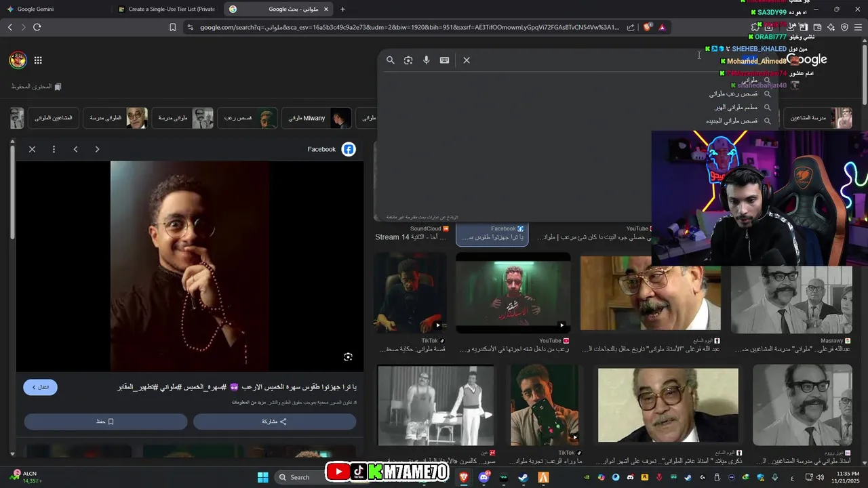Go to previous image in preview panel
Screen dimensions: 868x488
pyautogui.click(x=75, y=149)
